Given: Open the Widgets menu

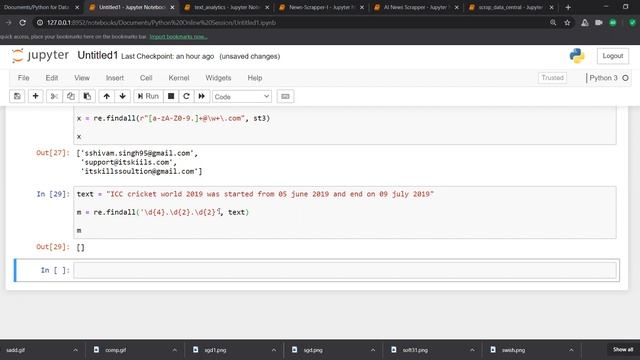Looking at the screenshot, I should pyautogui.click(x=218, y=78).
